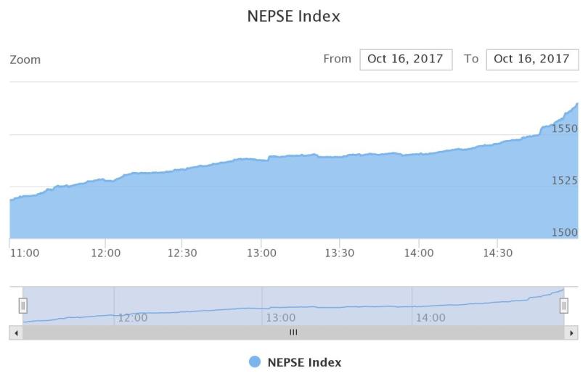The height and width of the screenshot is (392, 588).
Task: Click the 14:00 label inside the navigator
Action: tap(430, 318)
